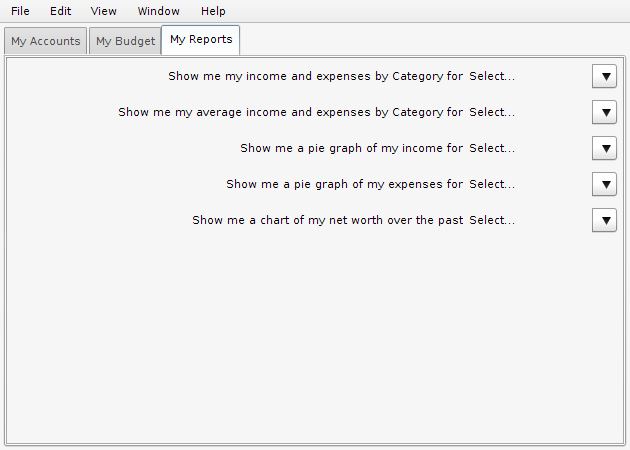
Task: Click 'Select...' field for net worth chart
Action: coord(492,220)
